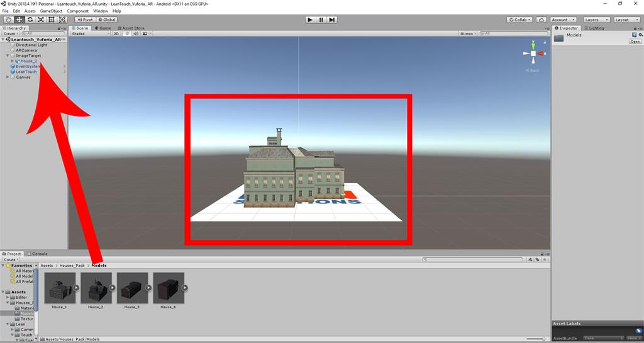Collapse the Leantouch_Vuforia_AR scene
The width and height of the screenshot is (644, 343).
(x=3, y=40)
